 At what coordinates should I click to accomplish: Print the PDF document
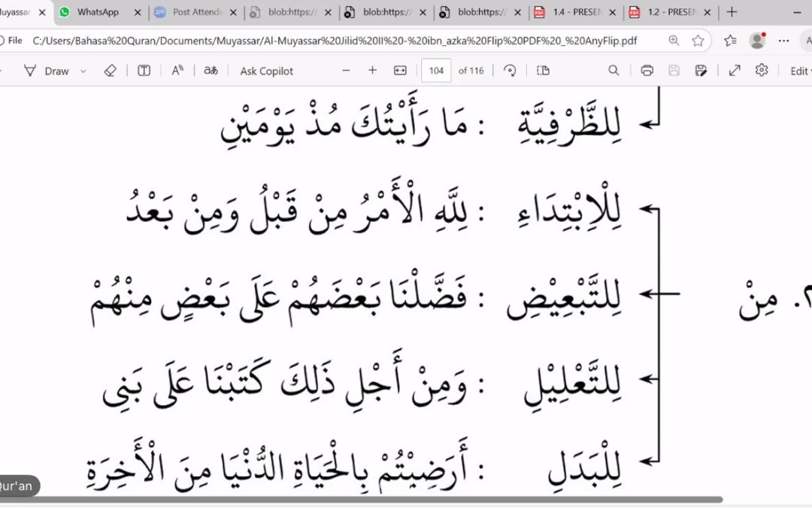[647, 71]
